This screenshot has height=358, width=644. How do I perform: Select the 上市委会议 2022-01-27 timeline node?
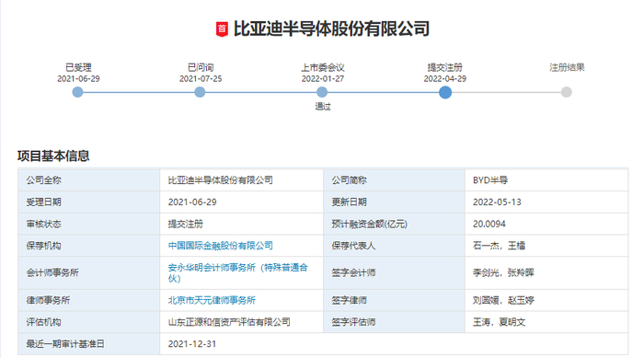pos(322,92)
